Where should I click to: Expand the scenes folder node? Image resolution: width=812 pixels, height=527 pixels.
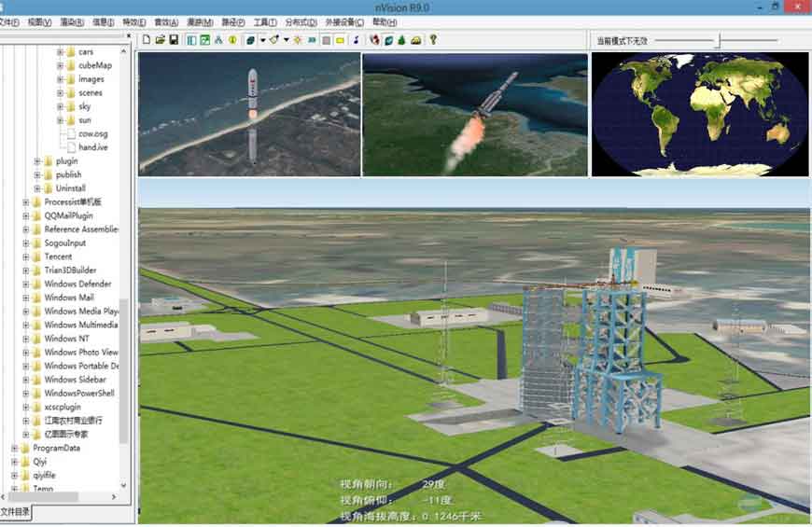[60, 92]
